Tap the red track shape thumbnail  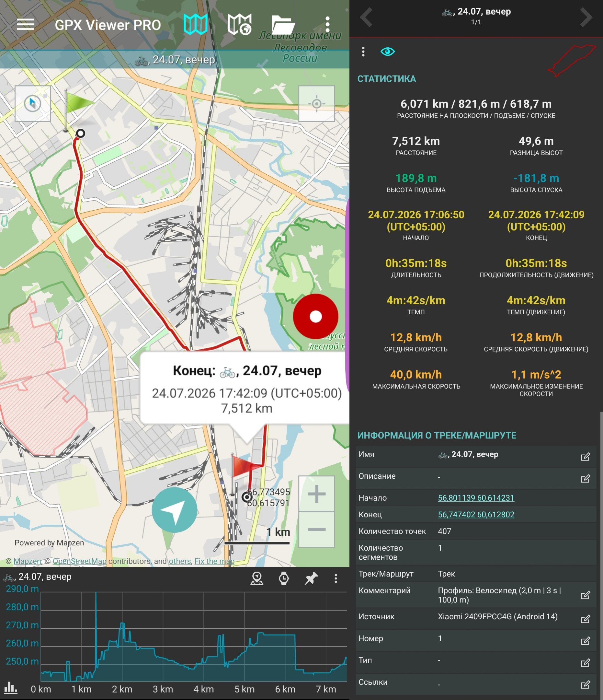(x=572, y=61)
